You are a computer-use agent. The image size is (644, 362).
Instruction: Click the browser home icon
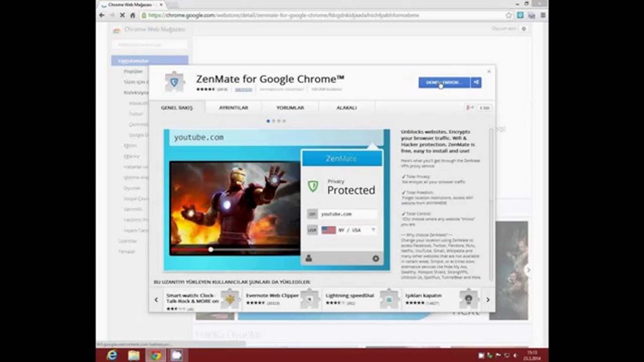[133, 15]
